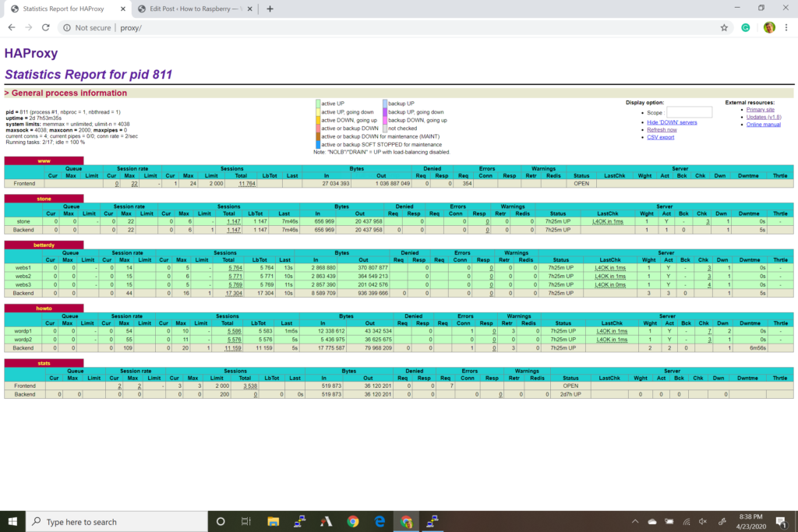
Task: Click the webs2 server name cell
Action: tap(23, 277)
